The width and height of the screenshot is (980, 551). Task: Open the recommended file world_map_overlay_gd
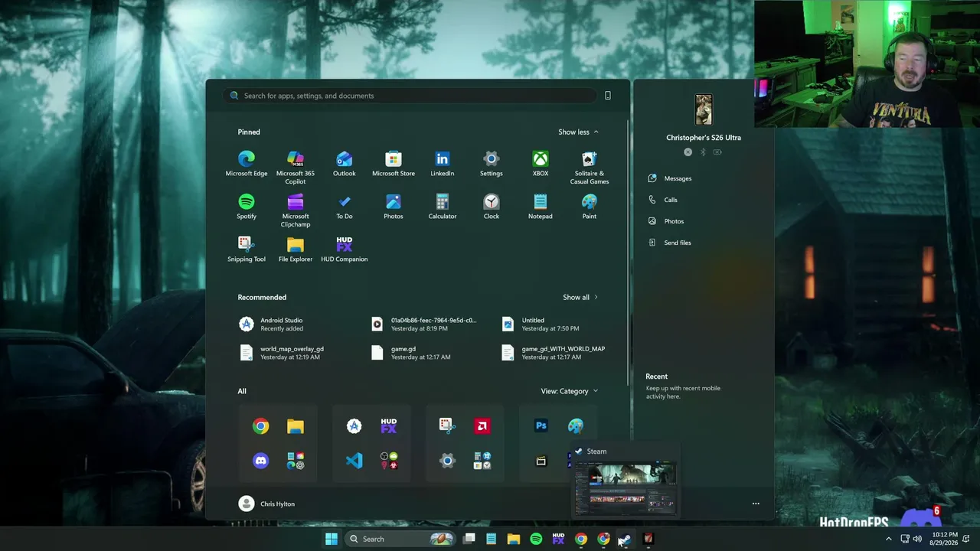pos(282,352)
